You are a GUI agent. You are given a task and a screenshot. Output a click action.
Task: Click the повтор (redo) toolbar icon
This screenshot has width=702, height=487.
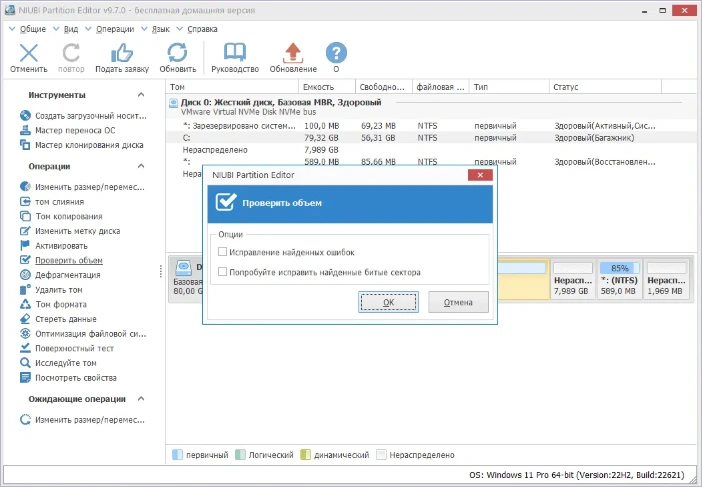click(71, 53)
